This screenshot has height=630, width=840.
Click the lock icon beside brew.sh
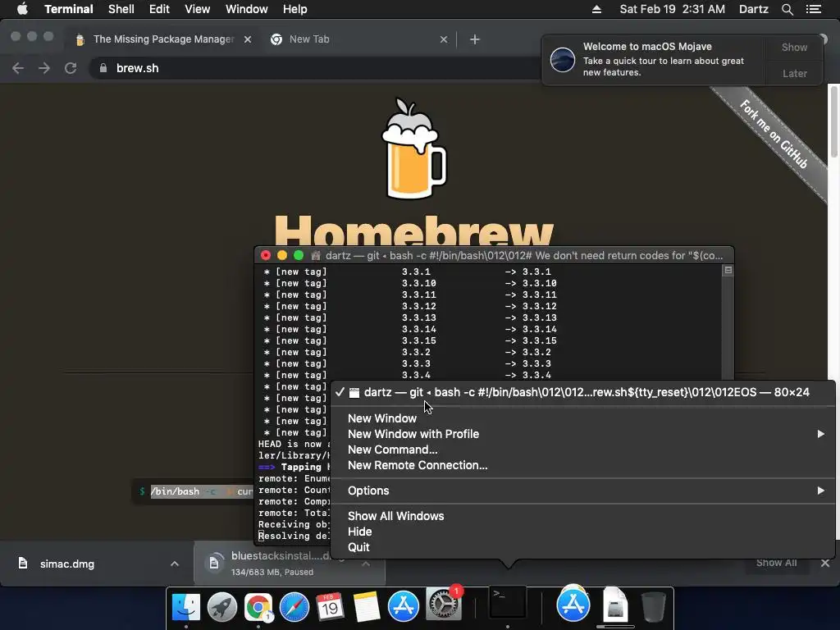pos(103,68)
